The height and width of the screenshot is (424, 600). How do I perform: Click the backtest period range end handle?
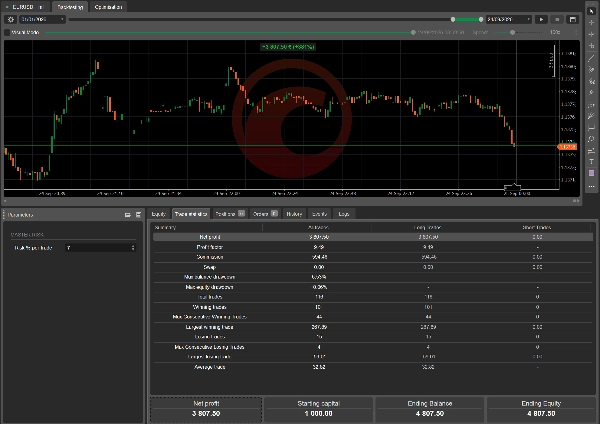481,19
